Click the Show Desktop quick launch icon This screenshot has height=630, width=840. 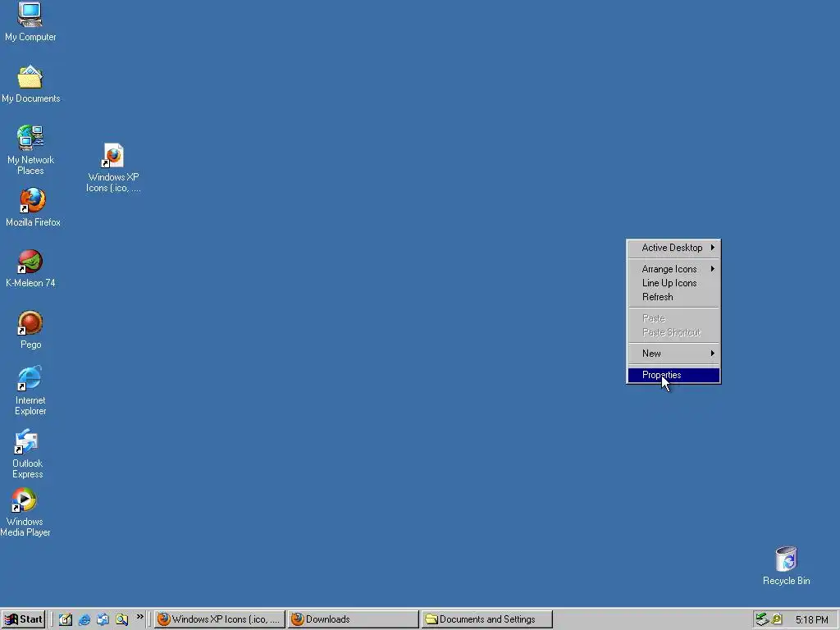click(66, 619)
